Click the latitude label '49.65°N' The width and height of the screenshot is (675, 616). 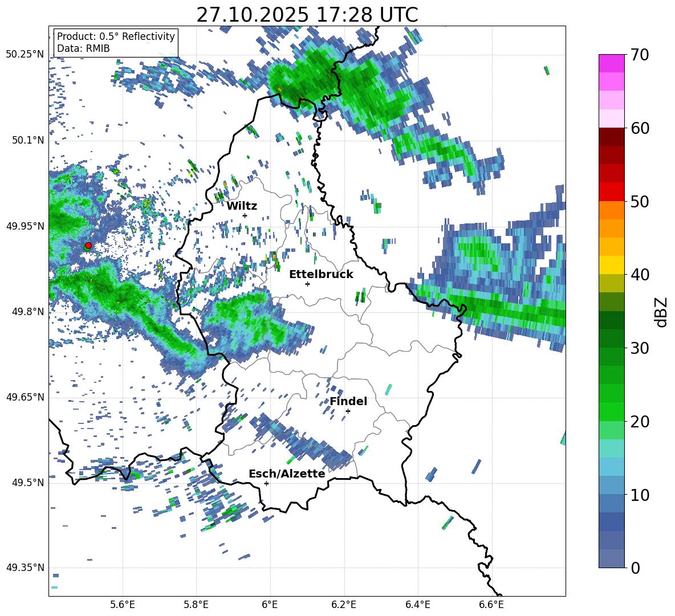25,397
